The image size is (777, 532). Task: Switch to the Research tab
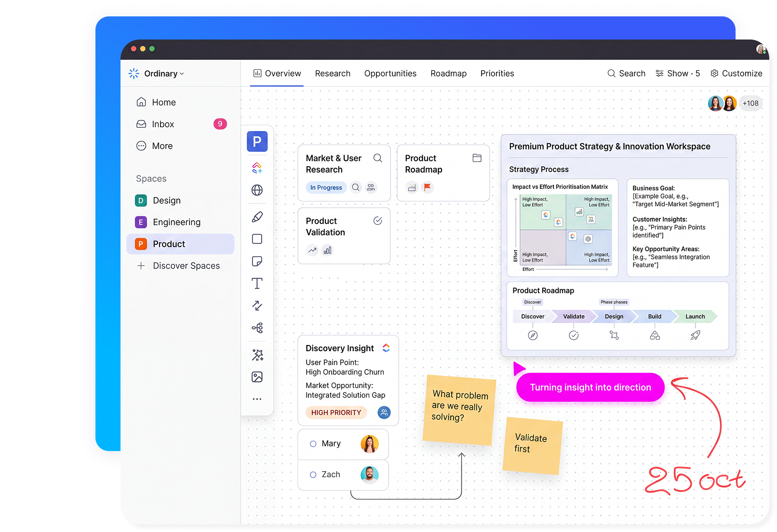pyautogui.click(x=333, y=73)
